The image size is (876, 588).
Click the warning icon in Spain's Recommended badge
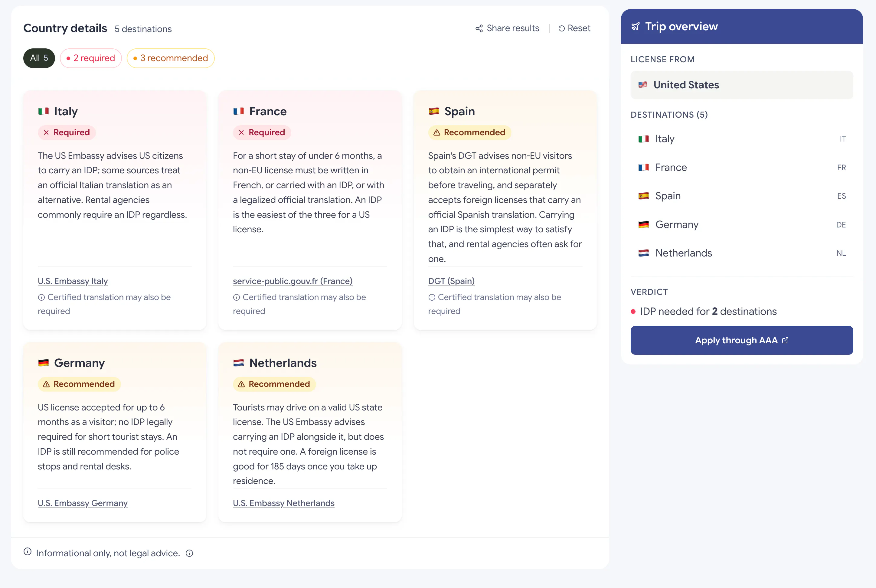[x=436, y=133]
